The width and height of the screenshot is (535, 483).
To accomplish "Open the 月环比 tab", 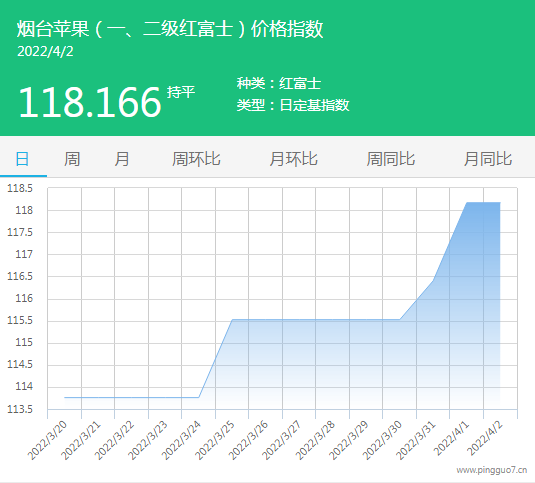I will pyautogui.click(x=293, y=159).
